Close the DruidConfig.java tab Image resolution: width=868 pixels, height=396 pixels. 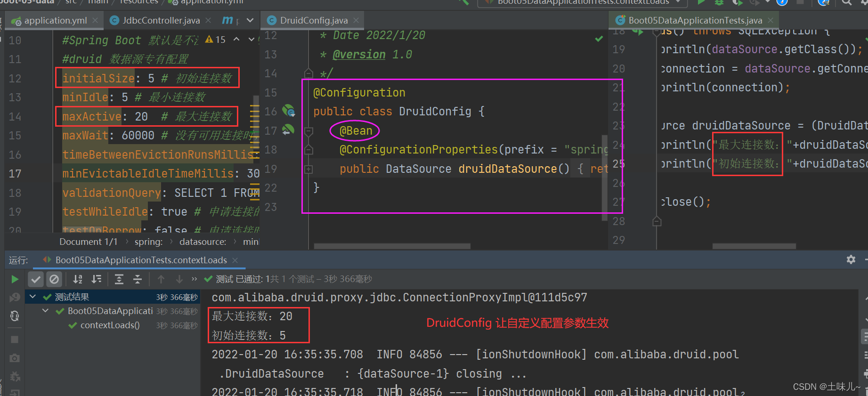[x=356, y=21]
